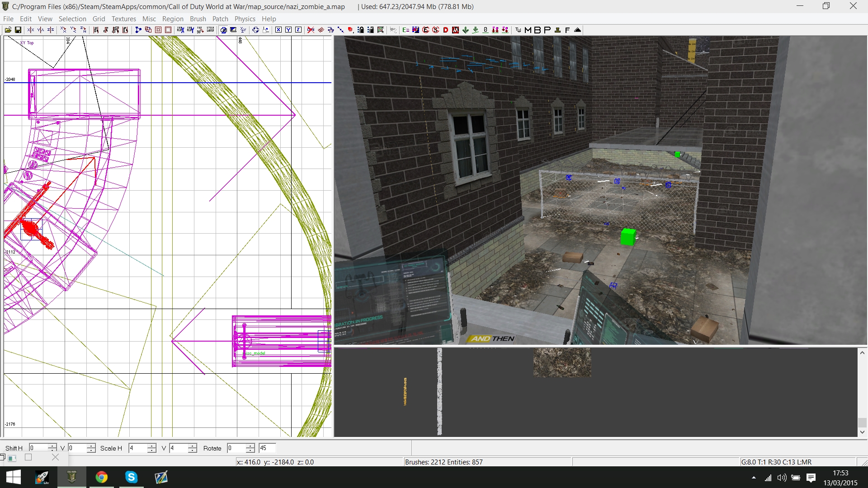Toggle the crossed-out N filter button

(x=456, y=30)
